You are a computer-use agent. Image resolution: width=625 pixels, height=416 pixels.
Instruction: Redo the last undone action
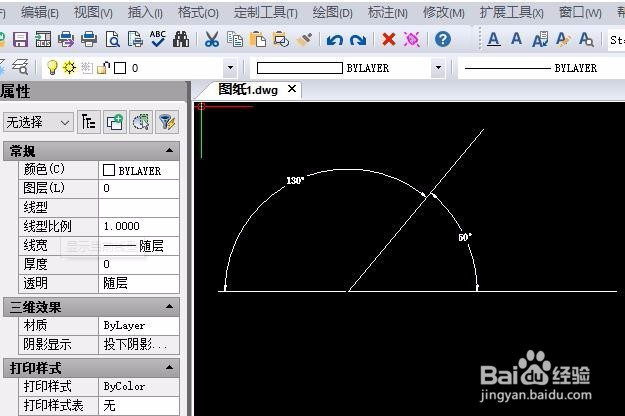358,40
